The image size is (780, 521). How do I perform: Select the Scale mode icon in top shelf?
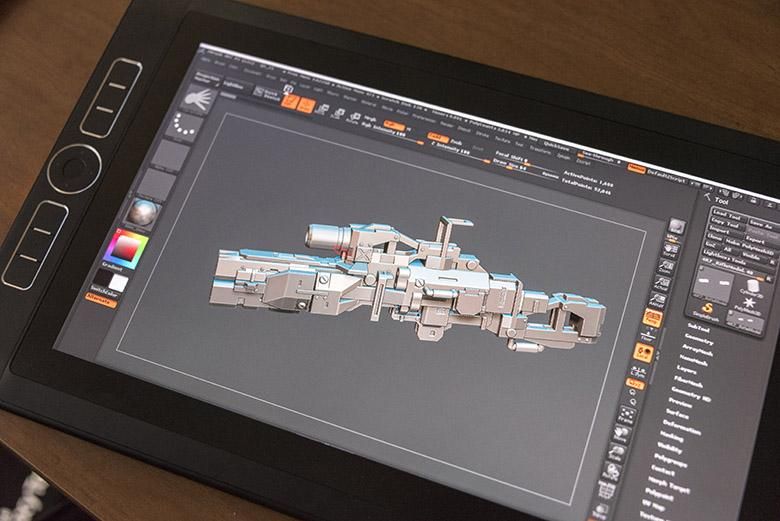pos(338,114)
